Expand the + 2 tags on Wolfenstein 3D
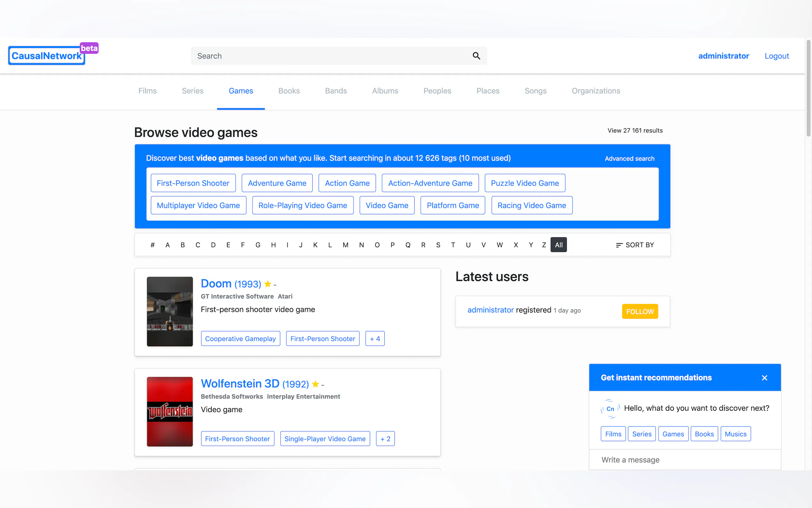The image size is (812, 508). tap(385, 439)
